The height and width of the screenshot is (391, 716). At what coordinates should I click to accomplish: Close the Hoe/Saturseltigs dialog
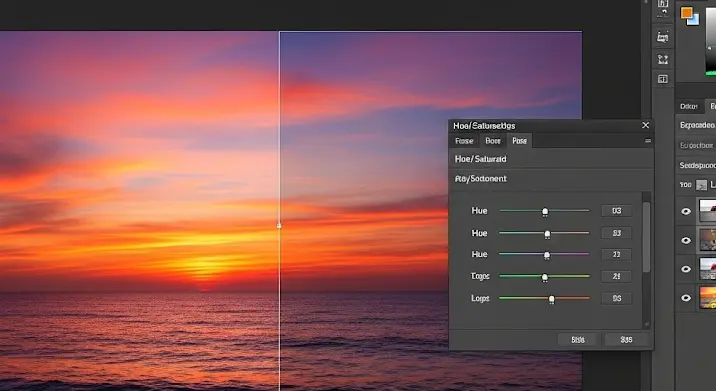[645, 125]
